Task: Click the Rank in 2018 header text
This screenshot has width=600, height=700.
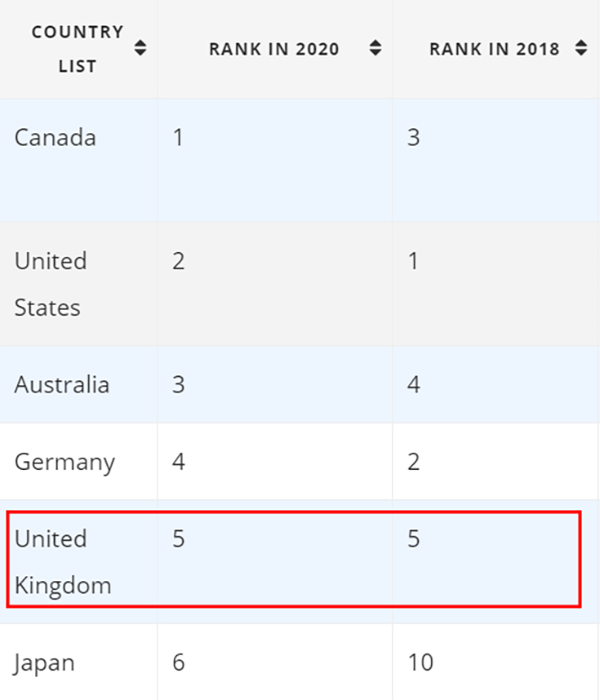Action: point(494,49)
